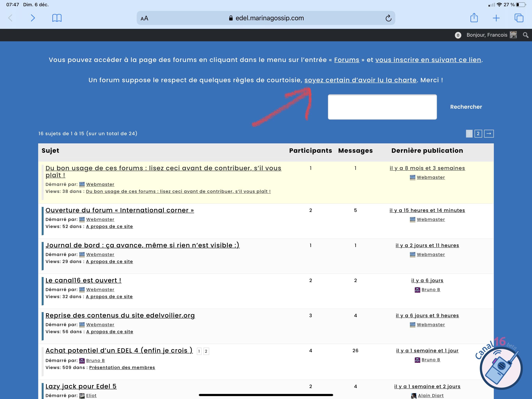
Task: Click the 'Messages' column header
Action: pyautogui.click(x=355, y=151)
